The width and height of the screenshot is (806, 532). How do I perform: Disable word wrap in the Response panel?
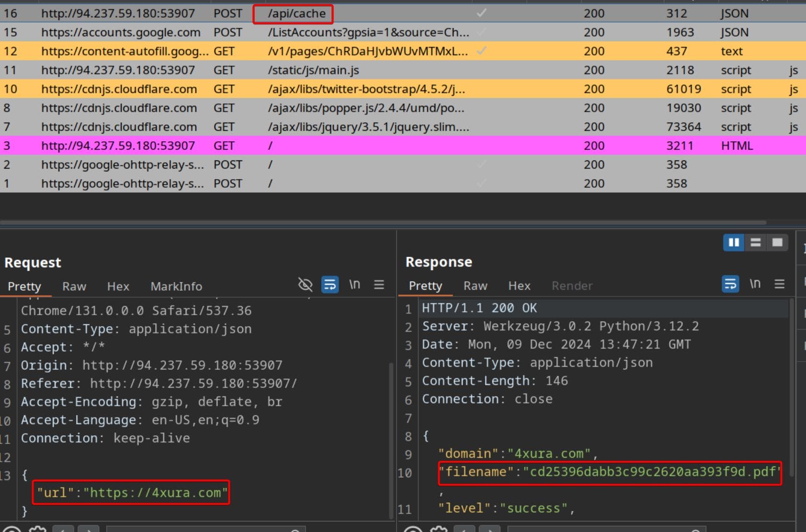click(730, 284)
